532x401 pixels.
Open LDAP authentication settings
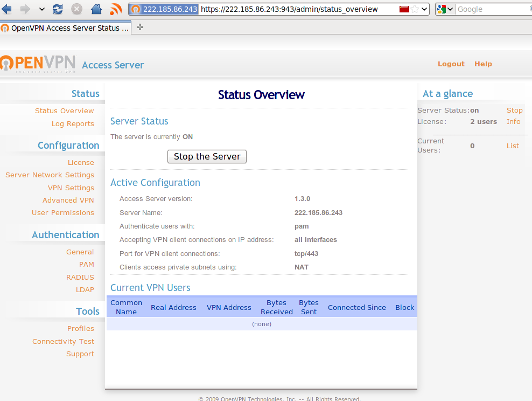coord(85,289)
